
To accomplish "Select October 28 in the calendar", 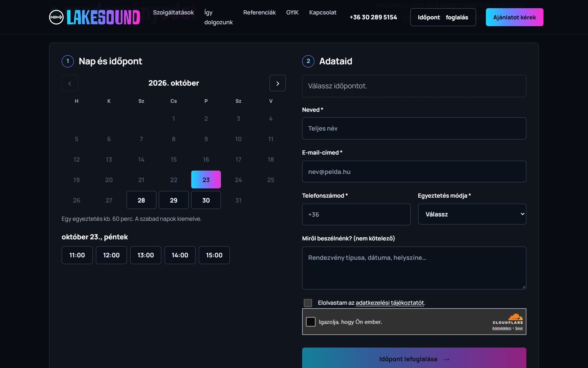I will pos(141,200).
